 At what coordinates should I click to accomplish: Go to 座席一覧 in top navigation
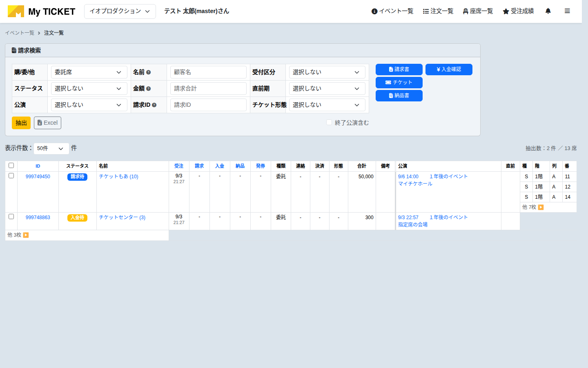(x=478, y=11)
